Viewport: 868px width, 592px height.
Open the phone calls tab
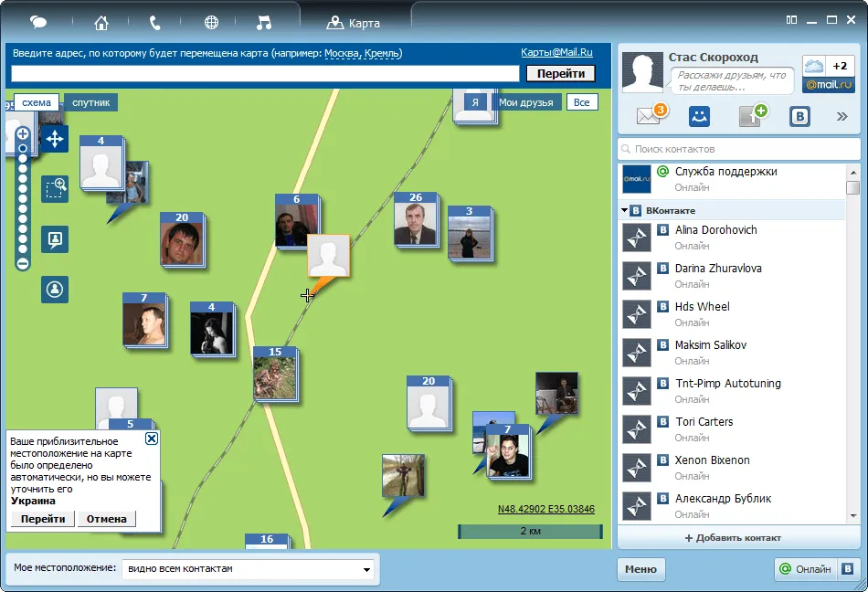155,23
